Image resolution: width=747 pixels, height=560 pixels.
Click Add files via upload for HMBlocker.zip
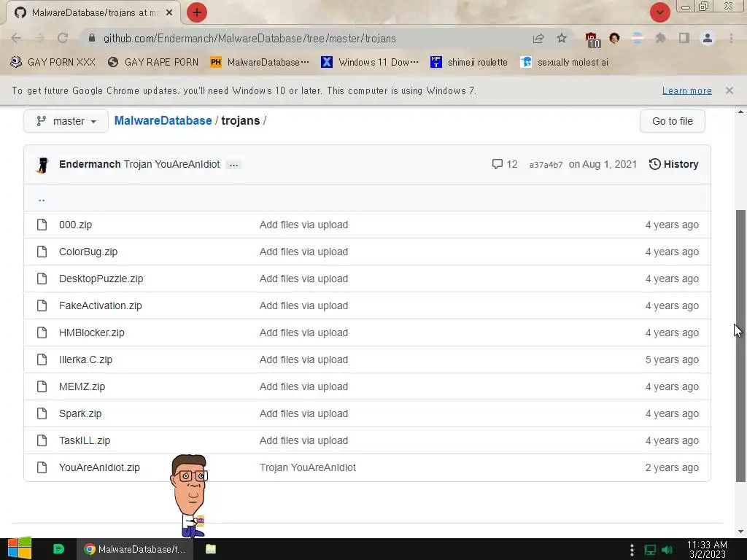(x=303, y=332)
